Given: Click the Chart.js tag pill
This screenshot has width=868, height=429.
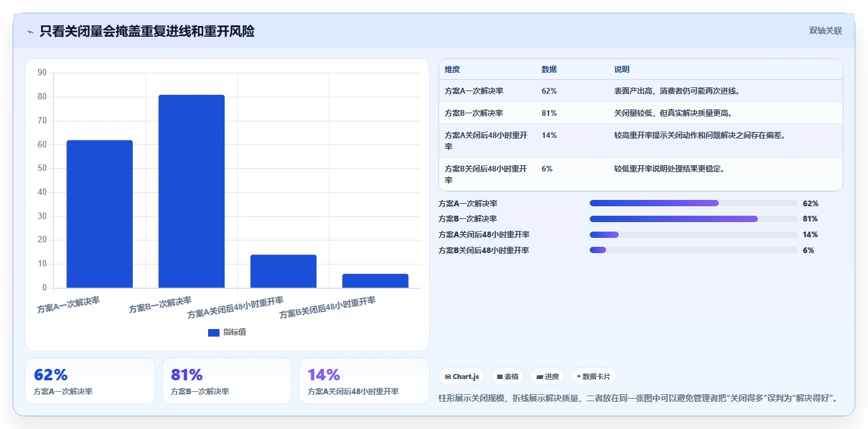Looking at the screenshot, I should [x=462, y=376].
